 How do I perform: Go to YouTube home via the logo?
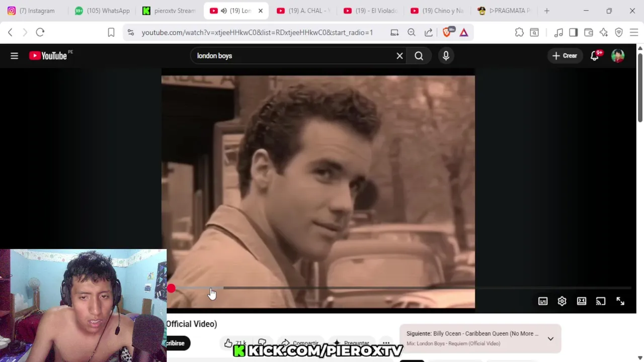[48, 56]
